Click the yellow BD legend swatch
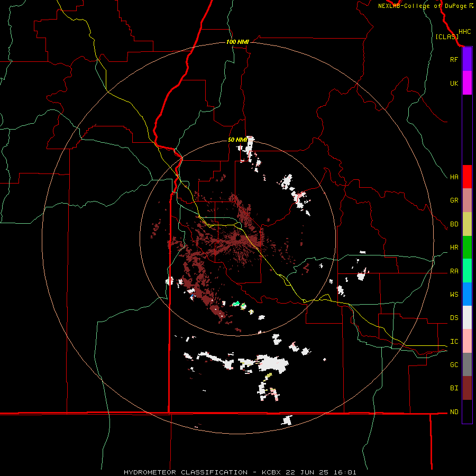Image resolution: width=476 pixels, height=476 pixels. tap(467, 224)
